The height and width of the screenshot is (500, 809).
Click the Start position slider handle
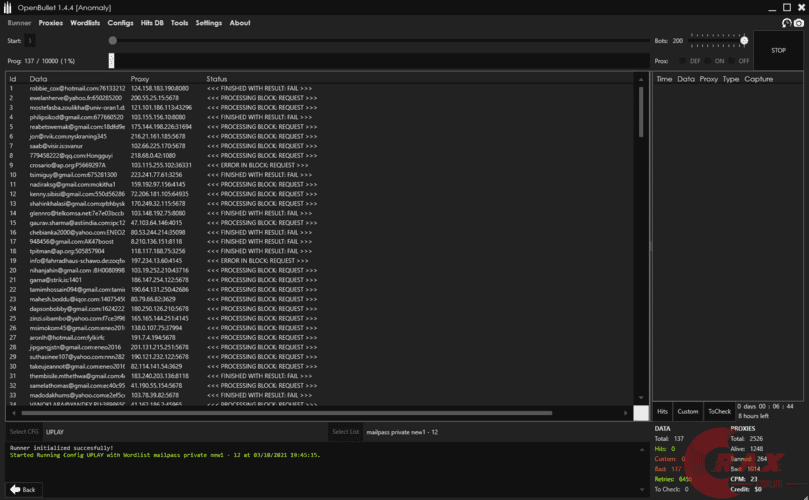coord(112,41)
